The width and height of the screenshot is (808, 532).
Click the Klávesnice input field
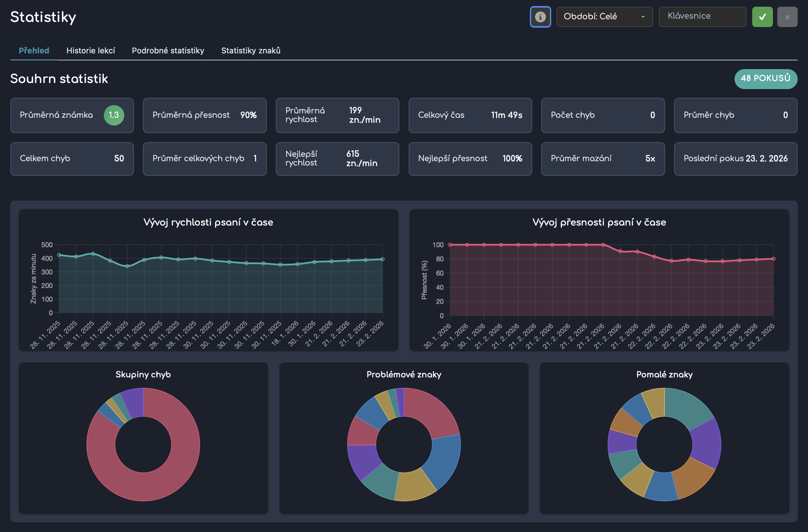point(702,16)
